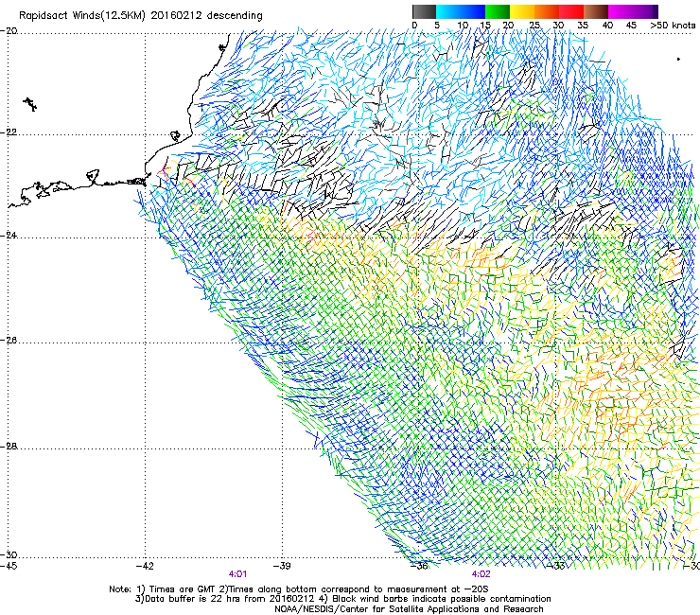The width and height of the screenshot is (700, 615).
Task: Select the red segment of the color bar
Action: (571, 11)
